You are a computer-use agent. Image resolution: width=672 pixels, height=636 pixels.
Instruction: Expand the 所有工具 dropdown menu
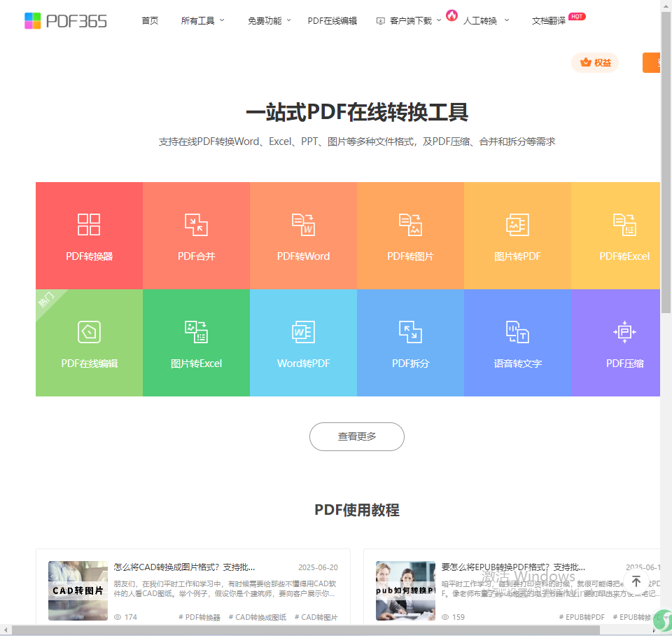click(202, 21)
